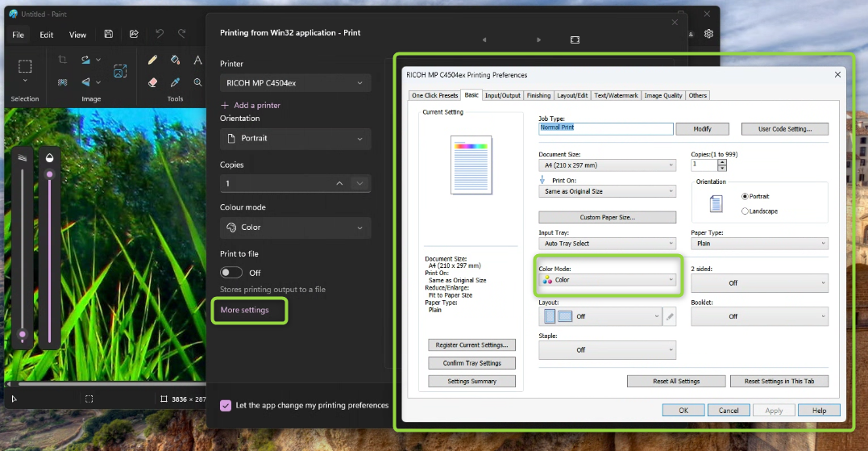Open the Booklet dropdown
868x451 pixels.
coord(759,316)
